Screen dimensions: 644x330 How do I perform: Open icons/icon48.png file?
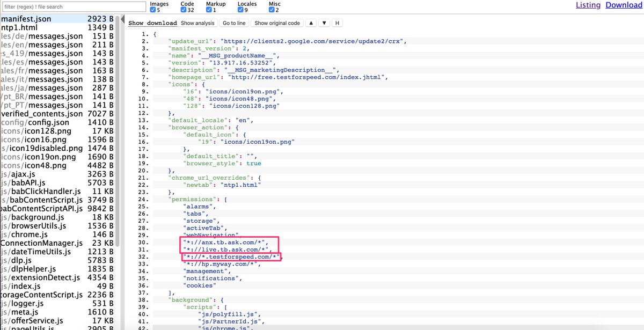point(57,165)
